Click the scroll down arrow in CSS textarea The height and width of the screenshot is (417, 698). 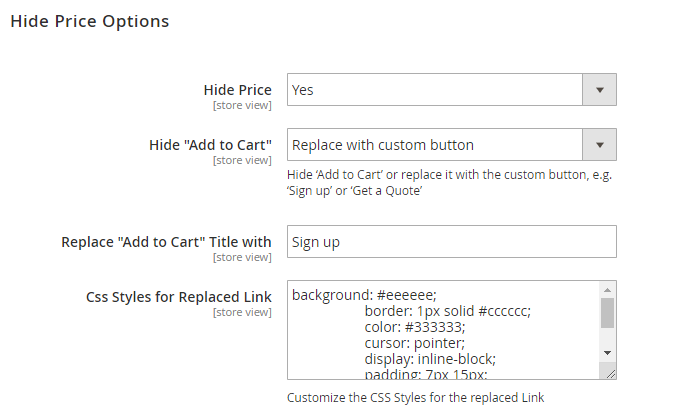coord(607,353)
